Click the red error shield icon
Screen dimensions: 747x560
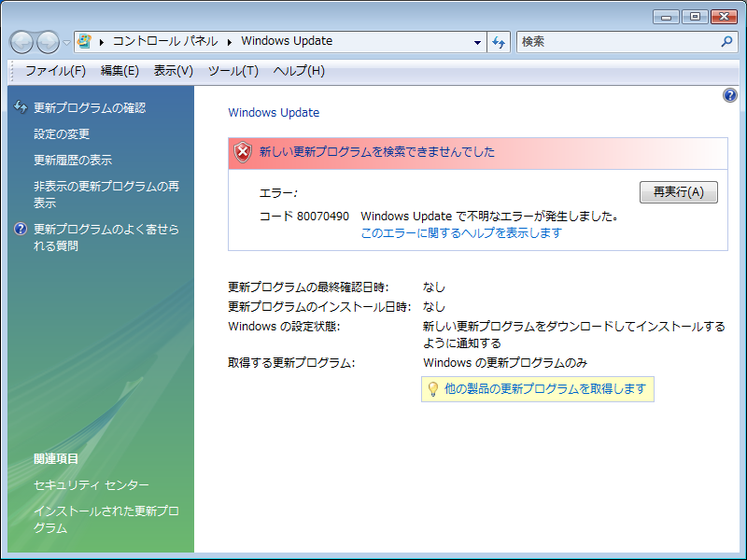[243, 152]
